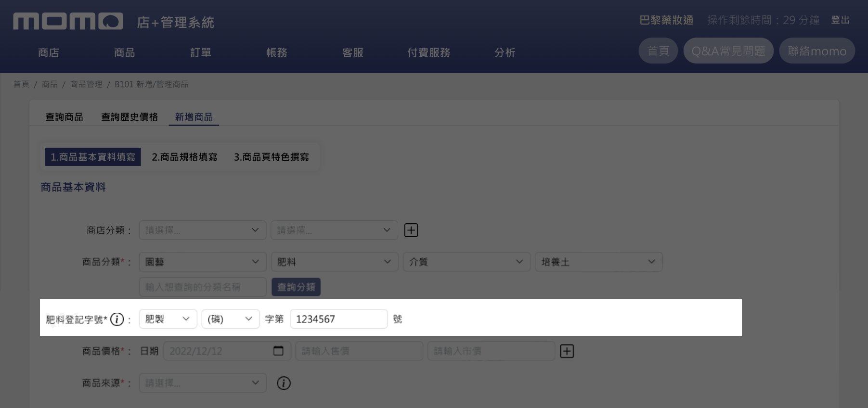Expand the 肥料 category dropdown

pos(335,262)
